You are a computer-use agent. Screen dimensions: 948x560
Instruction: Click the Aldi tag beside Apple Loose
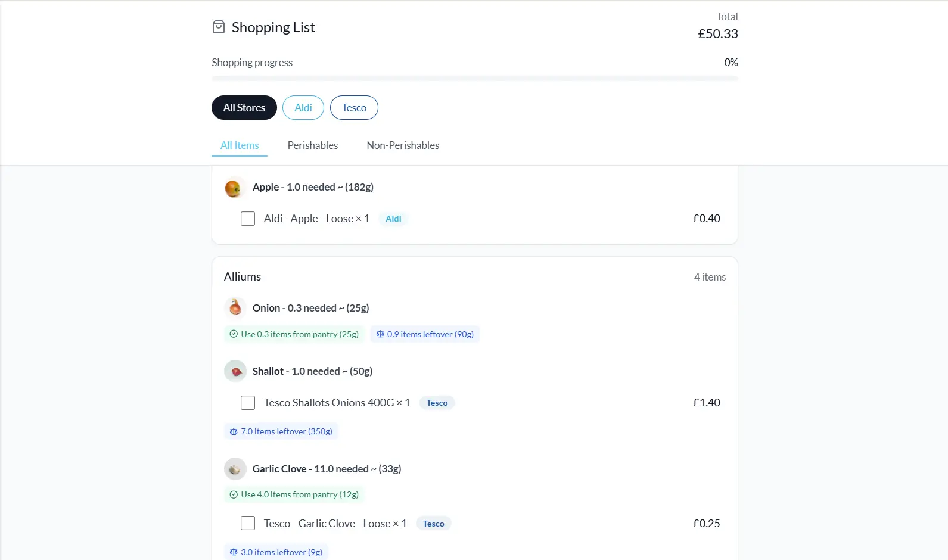pos(393,219)
